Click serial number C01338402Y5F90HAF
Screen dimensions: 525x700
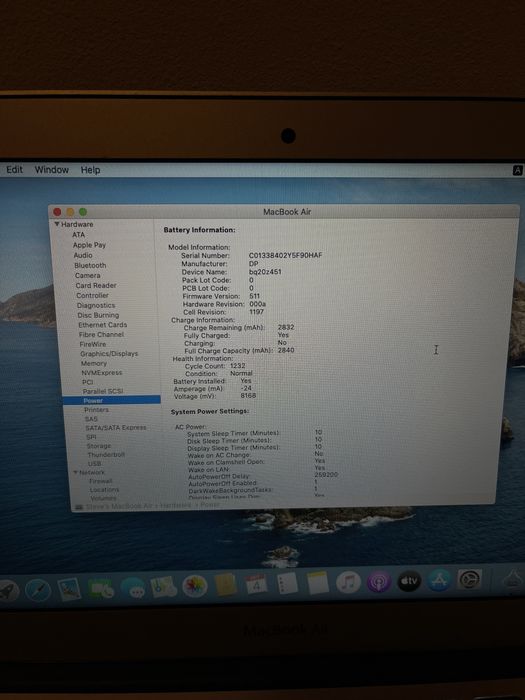(285, 255)
